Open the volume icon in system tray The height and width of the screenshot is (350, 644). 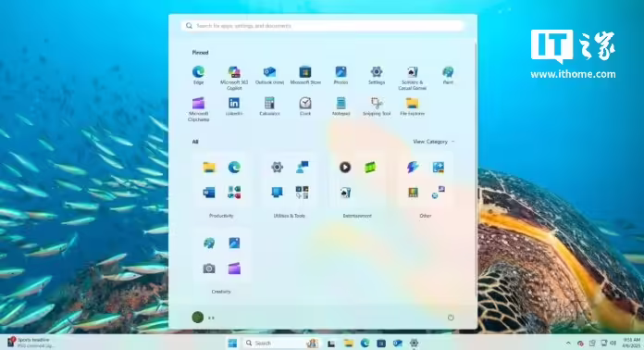pos(613,343)
